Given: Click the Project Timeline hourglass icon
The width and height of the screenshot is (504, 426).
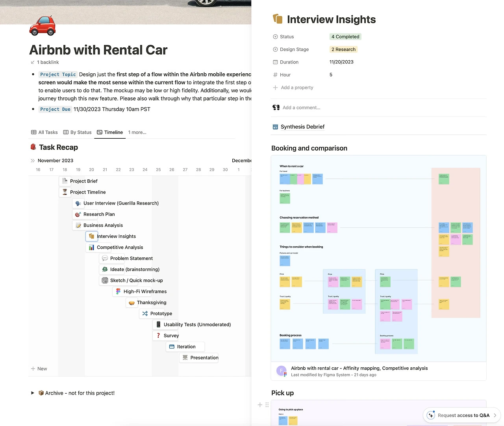Looking at the screenshot, I should pyautogui.click(x=65, y=192).
